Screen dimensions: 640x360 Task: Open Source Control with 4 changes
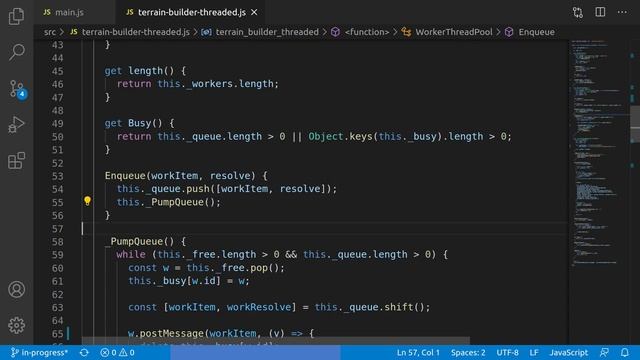coord(17,89)
